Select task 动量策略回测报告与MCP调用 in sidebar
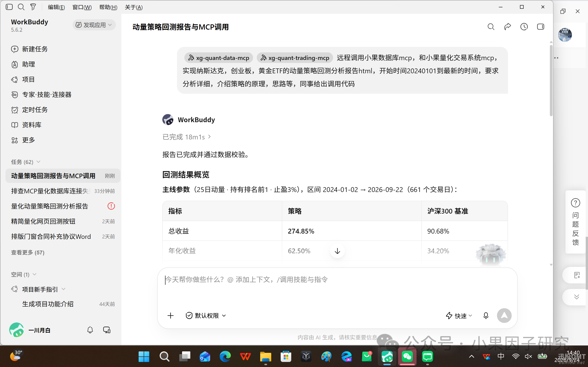The height and width of the screenshot is (367, 588). click(63, 176)
